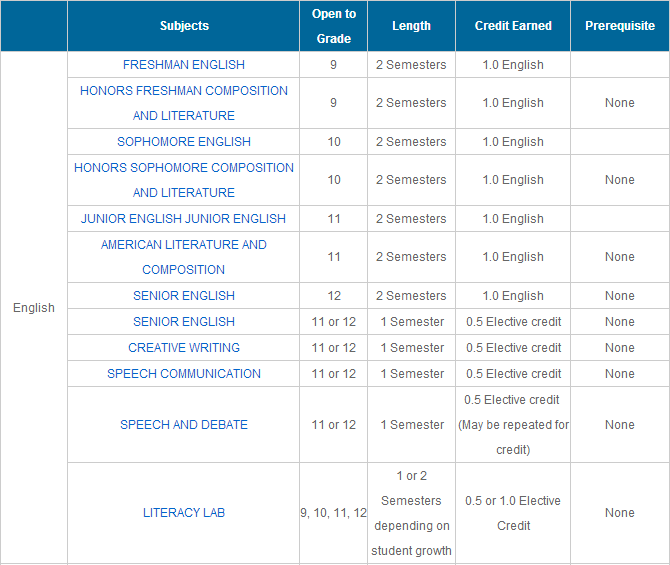Click the 'May be repeated for credit' cell

coord(513,425)
